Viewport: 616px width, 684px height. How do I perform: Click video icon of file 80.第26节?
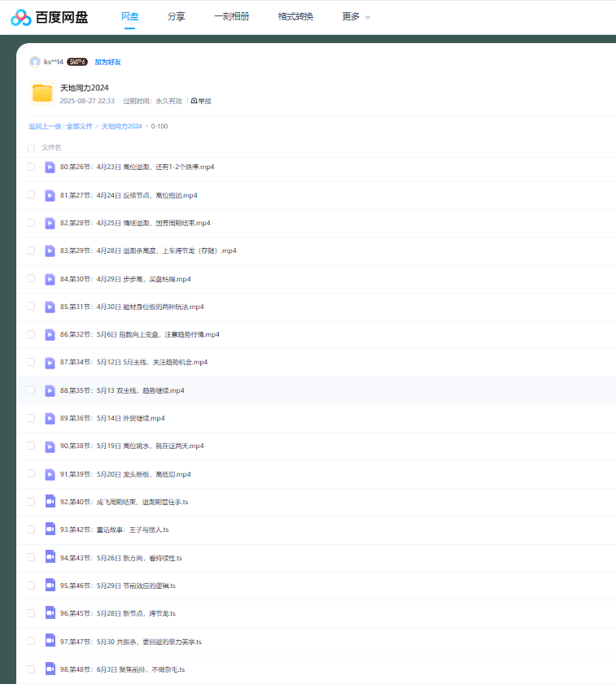pos(50,167)
